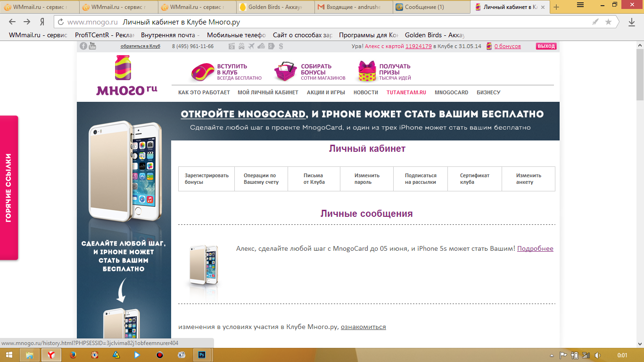Switch to Входящие Gmail tab

pyautogui.click(x=353, y=7)
